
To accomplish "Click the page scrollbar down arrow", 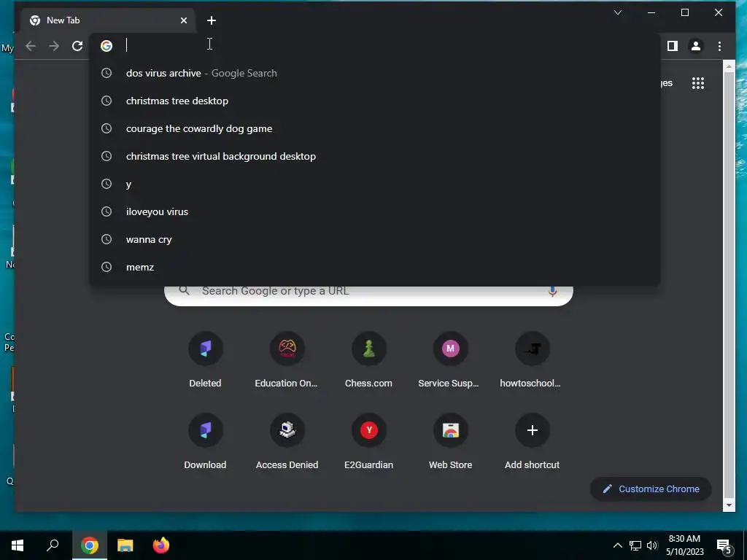I will click(729, 505).
